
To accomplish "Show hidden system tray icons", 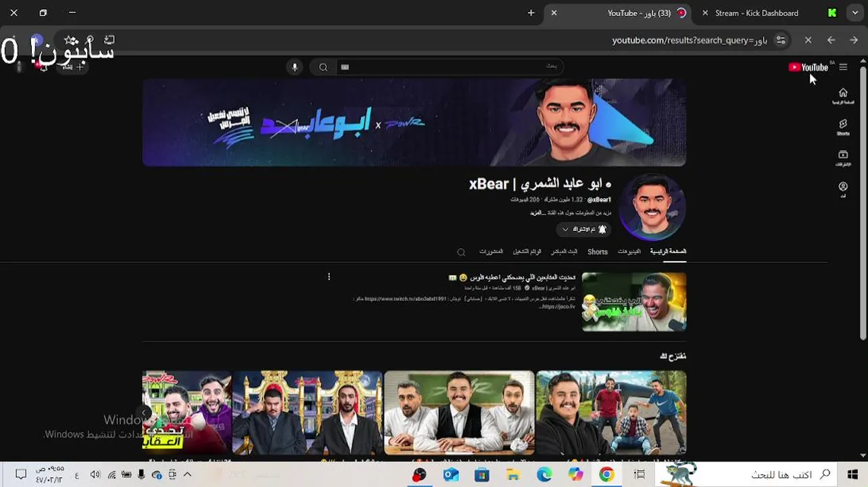I will click(187, 475).
